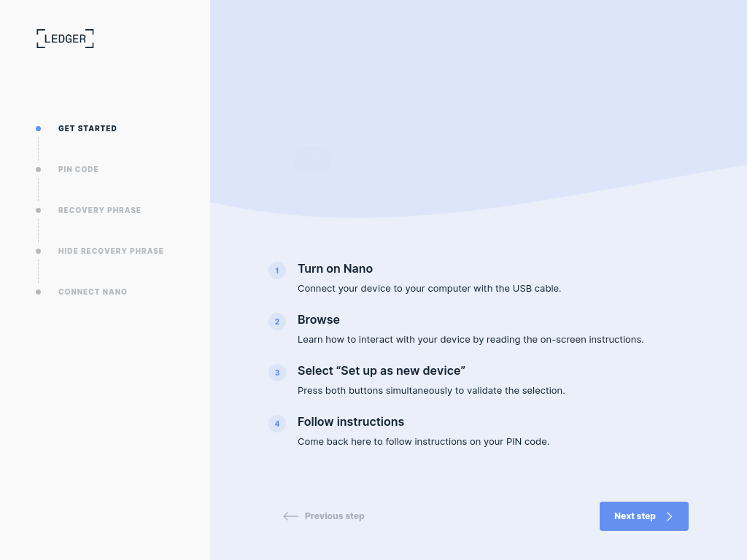Open the Recovery Phrase step
Image resolution: width=747 pixels, height=560 pixels.
(x=99, y=211)
